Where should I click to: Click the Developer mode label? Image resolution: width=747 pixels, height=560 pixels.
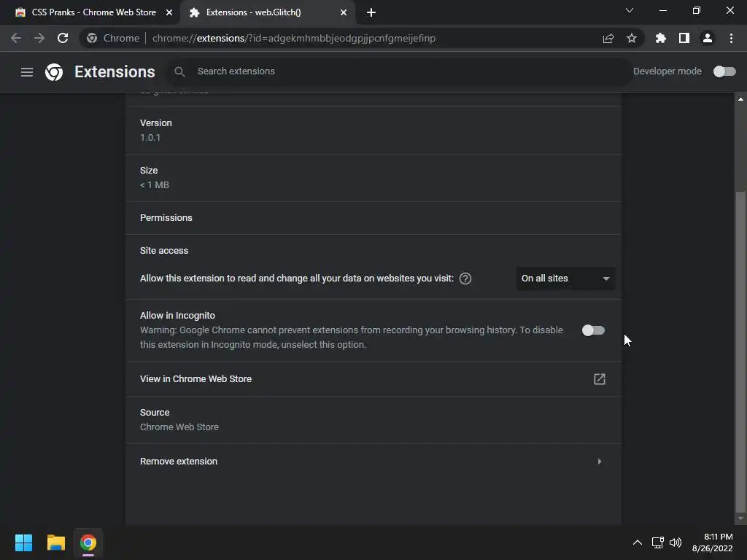click(x=667, y=71)
